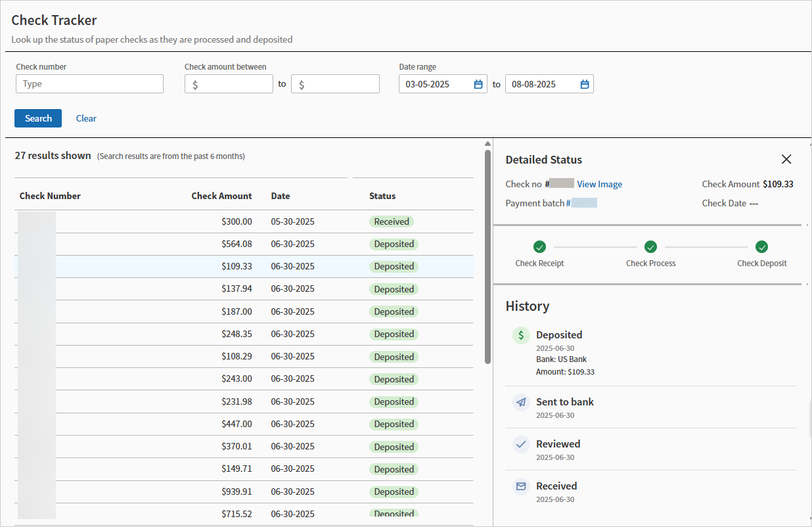Click the maximum check amount field
The image size is (812, 527).
click(335, 84)
